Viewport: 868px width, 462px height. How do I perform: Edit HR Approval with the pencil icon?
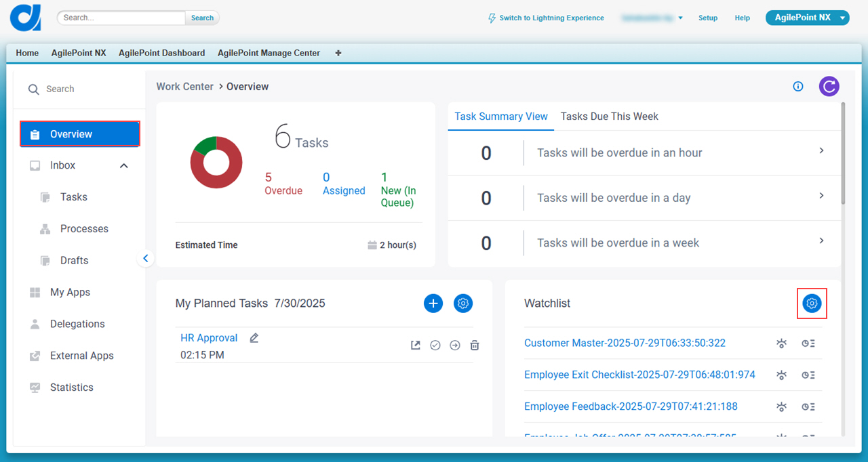(254, 337)
